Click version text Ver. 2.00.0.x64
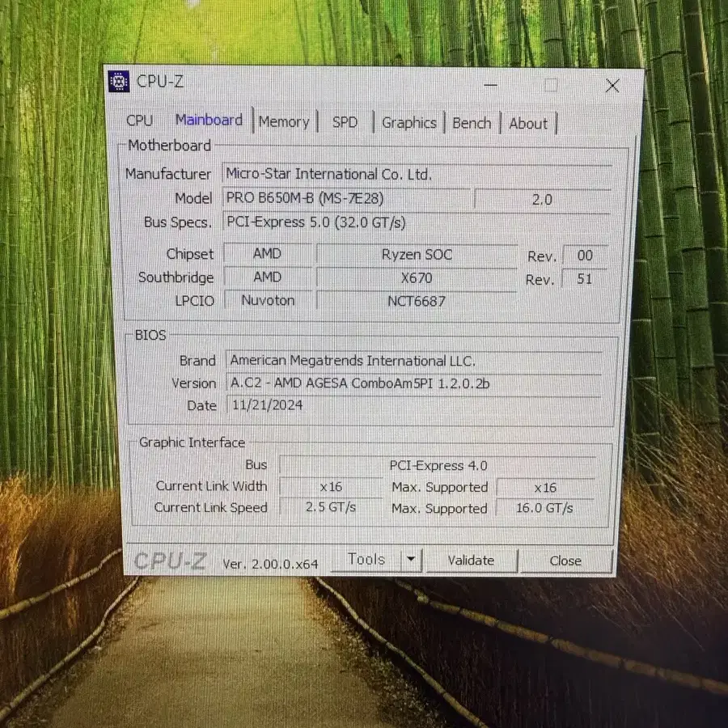The height and width of the screenshot is (728, 728). click(x=270, y=564)
